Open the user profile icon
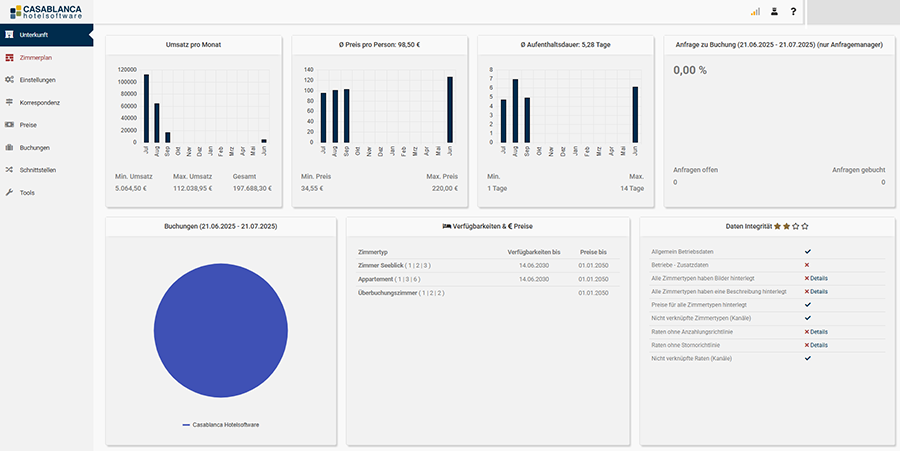This screenshot has width=900, height=451. (774, 12)
